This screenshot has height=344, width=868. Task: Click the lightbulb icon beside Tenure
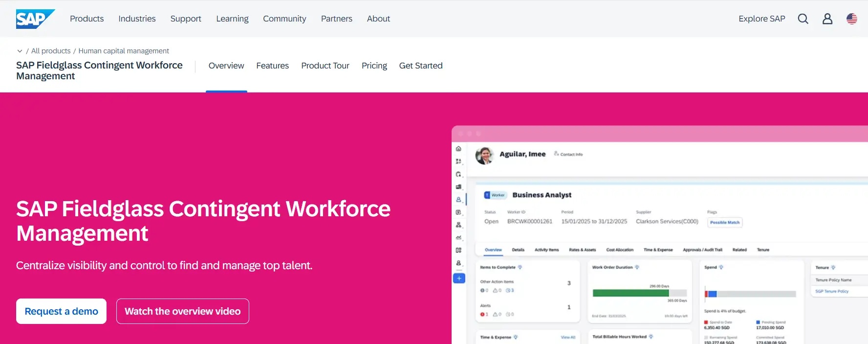point(833,268)
